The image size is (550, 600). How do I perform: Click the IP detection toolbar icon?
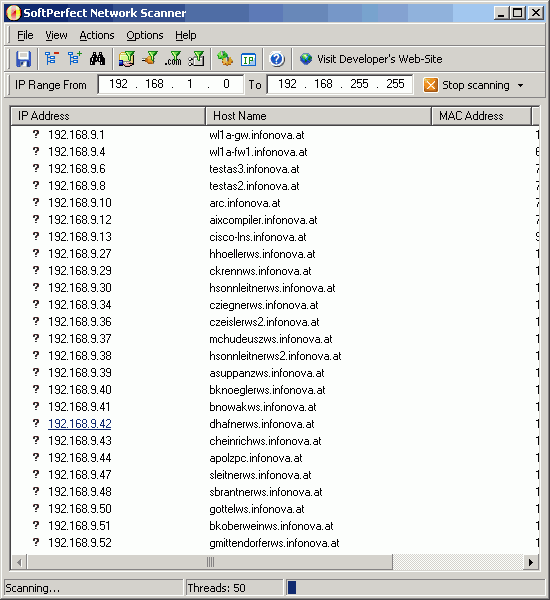[x=248, y=60]
